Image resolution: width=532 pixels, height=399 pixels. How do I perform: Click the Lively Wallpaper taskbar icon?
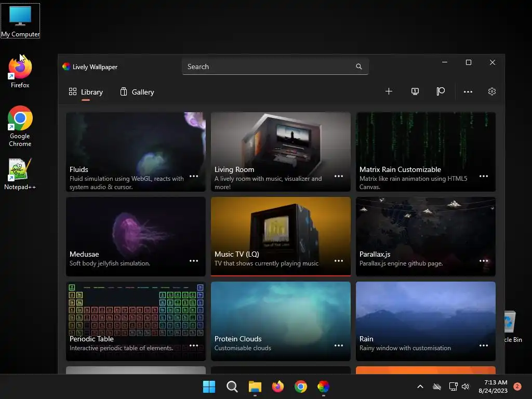click(323, 387)
